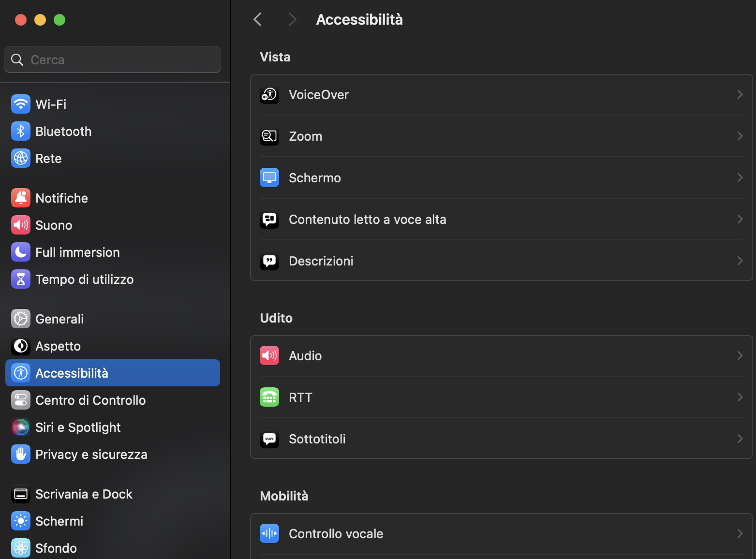The height and width of the screenshot is (559, 756).
Task: Select Accessibilità in the sidebar
Action: click(72, 373)
